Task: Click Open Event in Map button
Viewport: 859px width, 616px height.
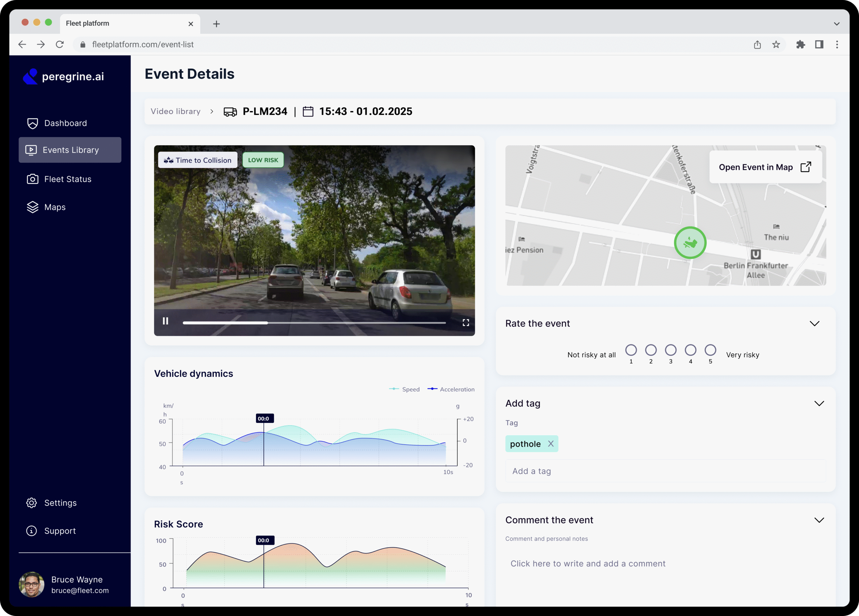Action: pos(765,167)
